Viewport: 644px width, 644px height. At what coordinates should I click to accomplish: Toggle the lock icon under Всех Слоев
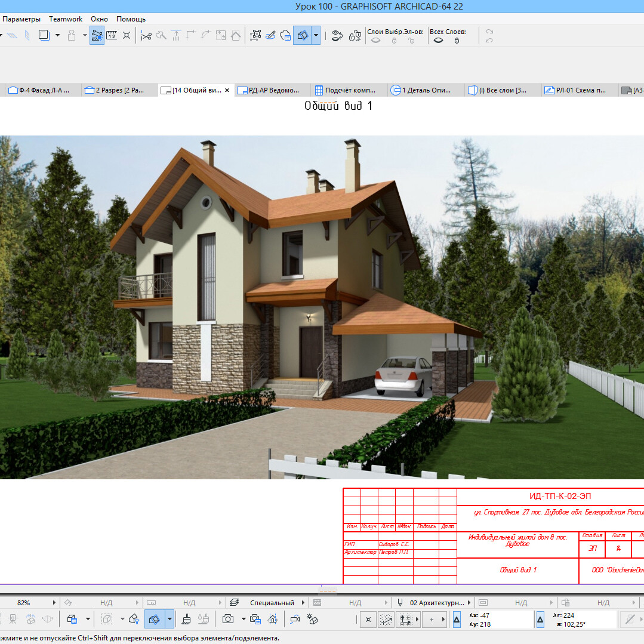[x=457, y=41]
